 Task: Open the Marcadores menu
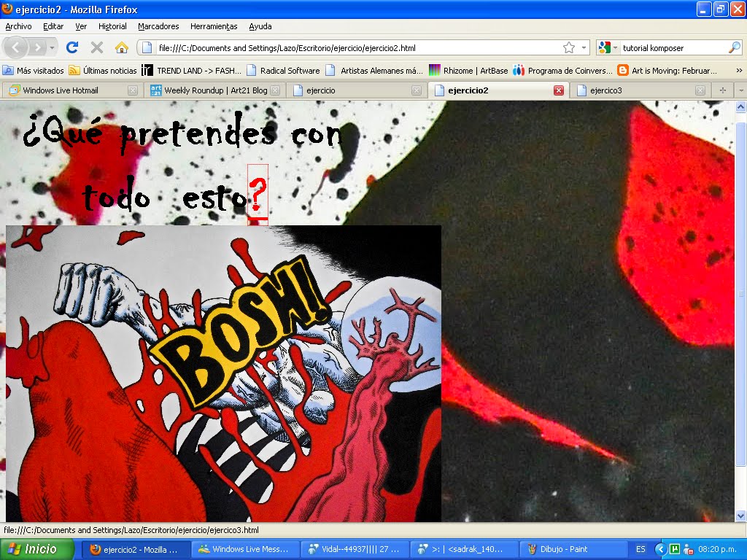[x=158, y=26]
